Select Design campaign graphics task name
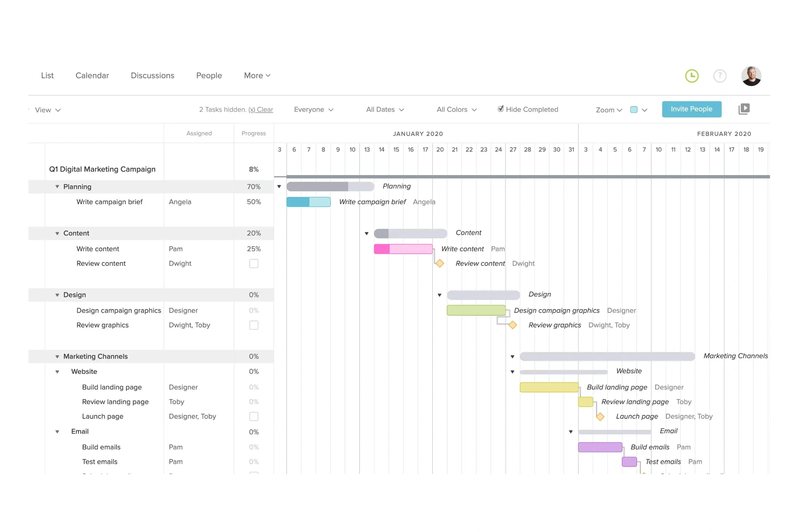The width and height of the screenshot is (799, 532). coord(119,310)
